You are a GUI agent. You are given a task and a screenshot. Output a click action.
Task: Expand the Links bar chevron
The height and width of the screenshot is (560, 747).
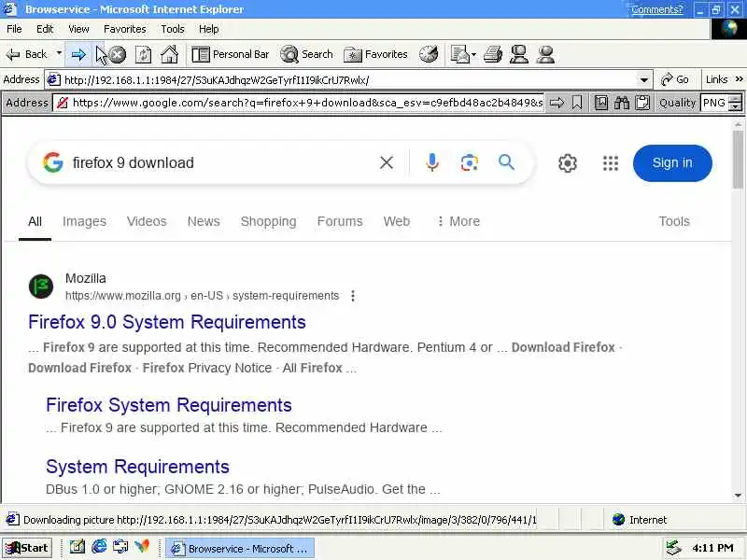point(739,79)
